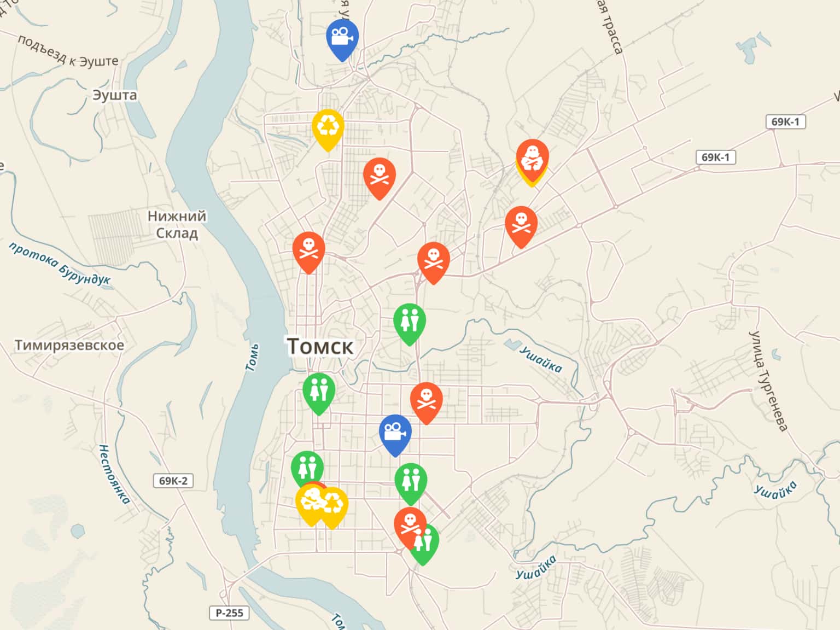Click the yellow garbage pile marker overlapping a red pin
The width and height of the screenshot is (840, 630).
(x=310, y=503)
